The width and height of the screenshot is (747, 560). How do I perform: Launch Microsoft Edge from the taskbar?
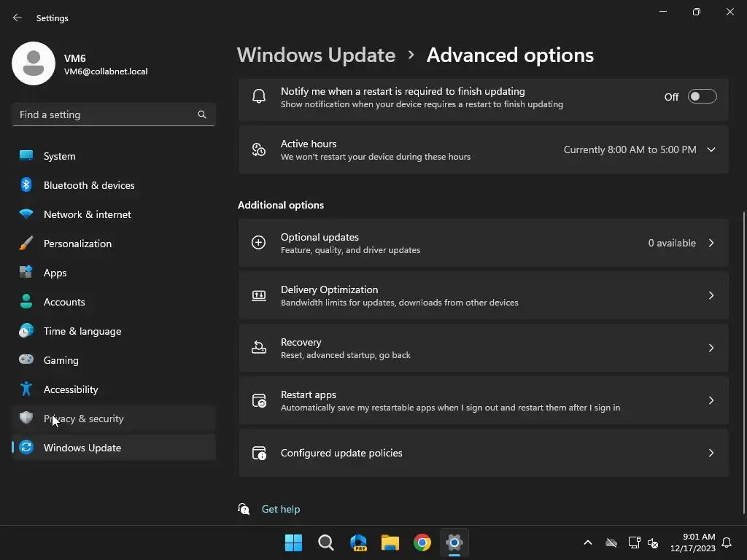coord(358,542)
